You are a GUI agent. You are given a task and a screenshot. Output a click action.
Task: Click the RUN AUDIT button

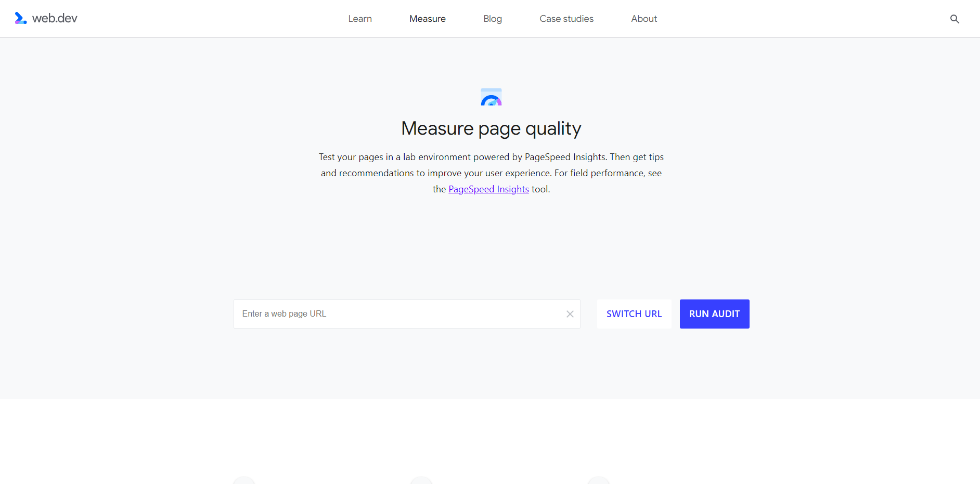(x=714, y=314)
